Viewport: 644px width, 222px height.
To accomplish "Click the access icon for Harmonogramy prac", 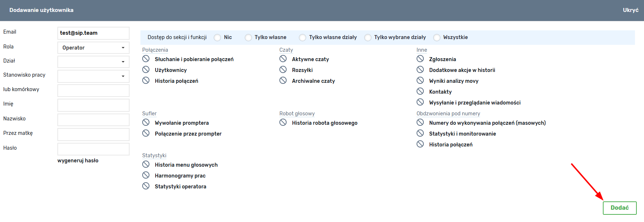I will click(x=146, y=175).
